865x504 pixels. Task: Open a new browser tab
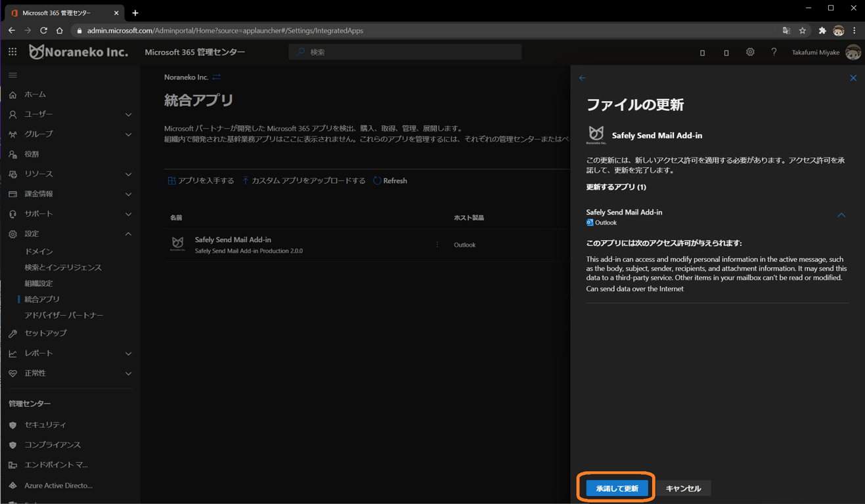tap(135, 12)
